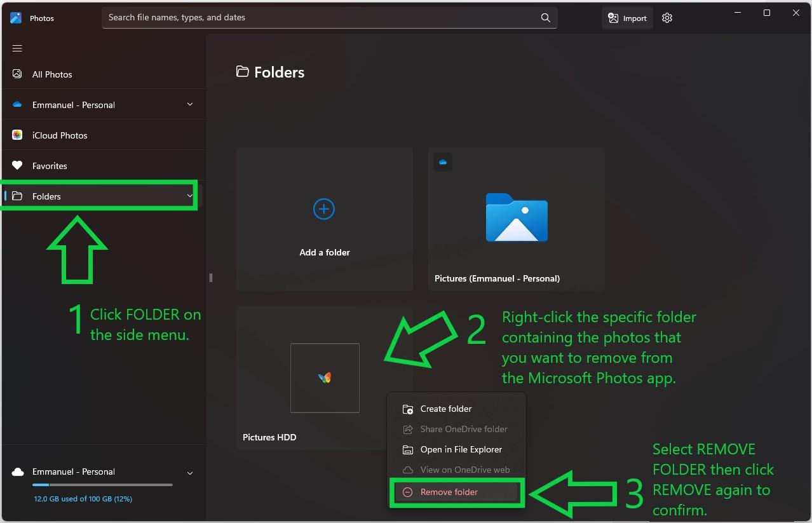812x523 pixels.
Task: Click the Photos app logo icon
Action: tap(16, 18)
